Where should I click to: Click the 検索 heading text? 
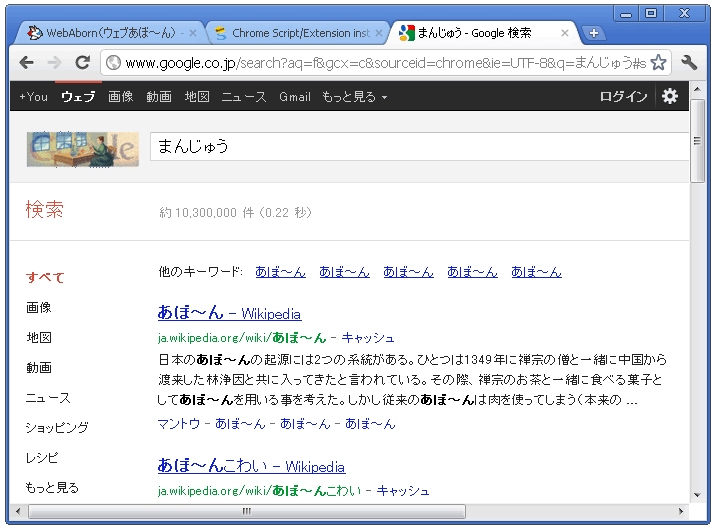[x=44, y=210]
